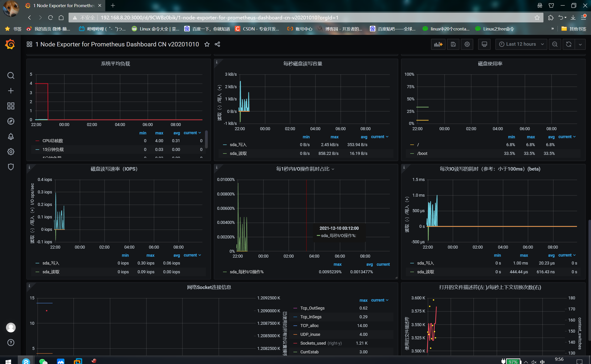
Task: Bookmark page with address bar star
Action: (537, 18)
